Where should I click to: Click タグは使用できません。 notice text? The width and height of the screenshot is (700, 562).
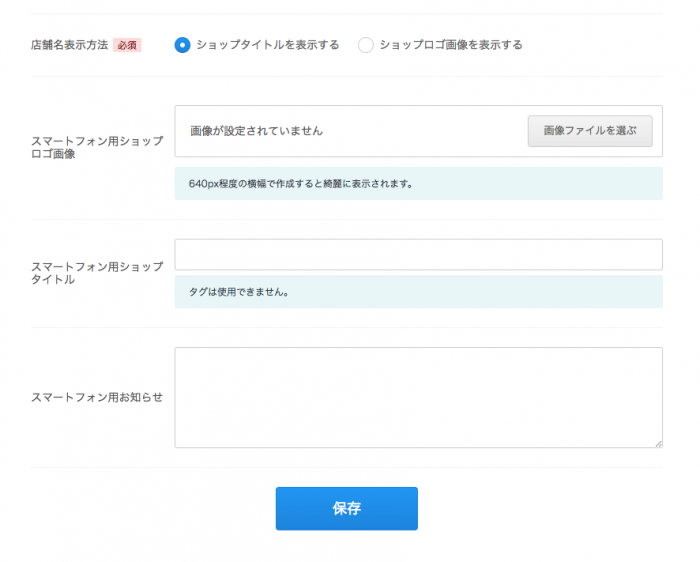[239, 292]
